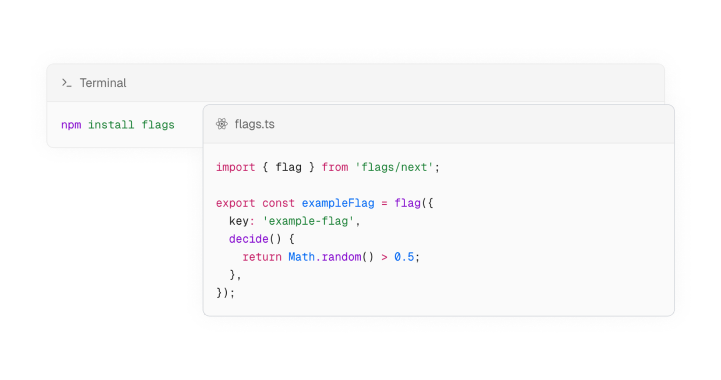The width and height of the screenshot is (721, 380).
Task: Click the decide() { line
Action: (x=262, y=239)
